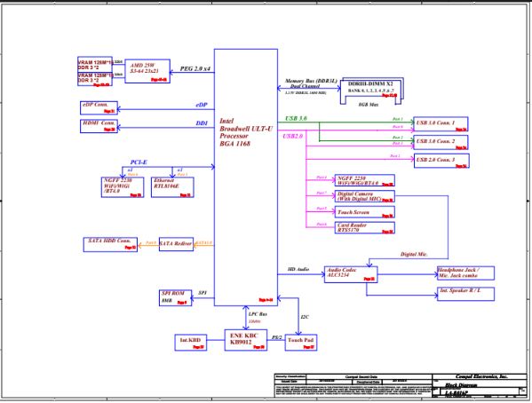This screenshot has width=532, height=403.
Task: Click the HDMI Conn. box
Action: coord(99,126)
